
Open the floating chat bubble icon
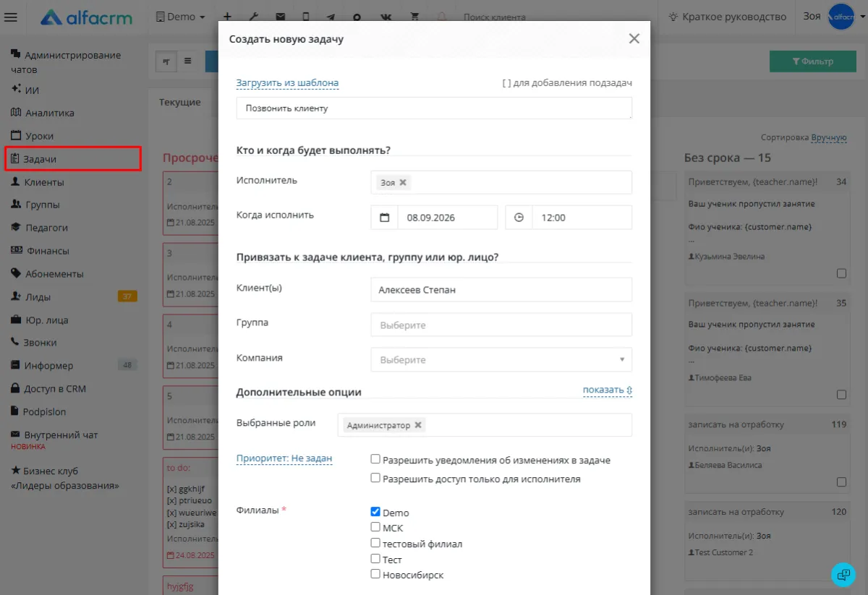pyautogui.click(x=843, y=575)
